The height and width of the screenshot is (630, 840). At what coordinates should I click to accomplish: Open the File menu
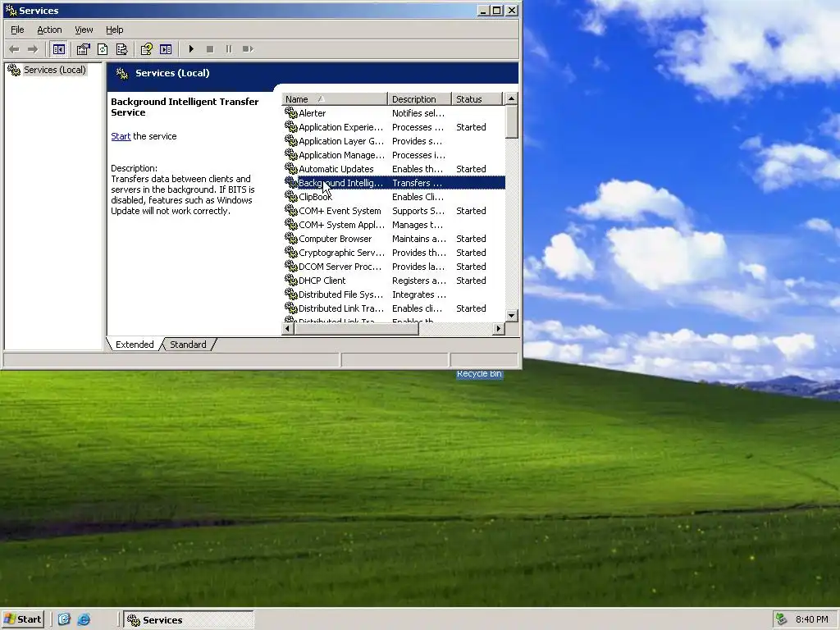(17, 30)
